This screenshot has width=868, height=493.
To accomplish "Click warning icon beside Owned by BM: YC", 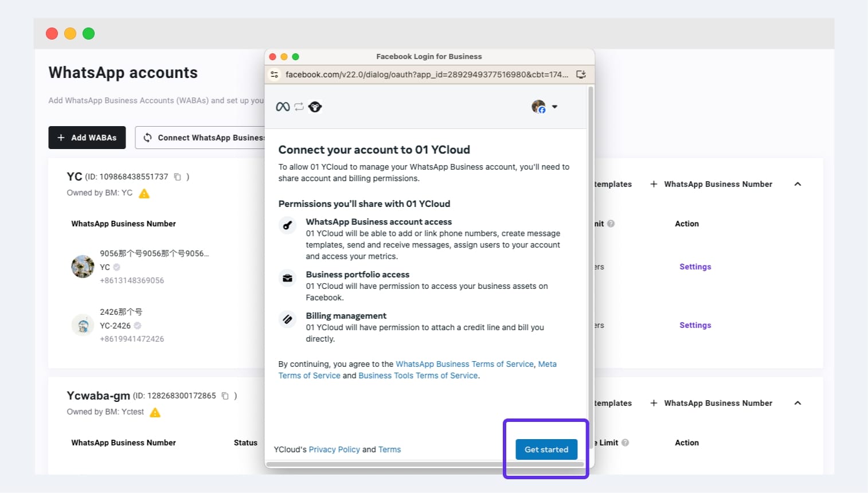I will [144, 193].
